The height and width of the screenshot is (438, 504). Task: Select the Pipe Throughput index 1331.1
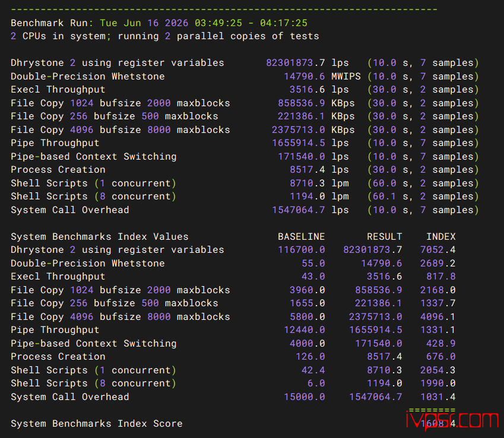(x=438, y=330)
